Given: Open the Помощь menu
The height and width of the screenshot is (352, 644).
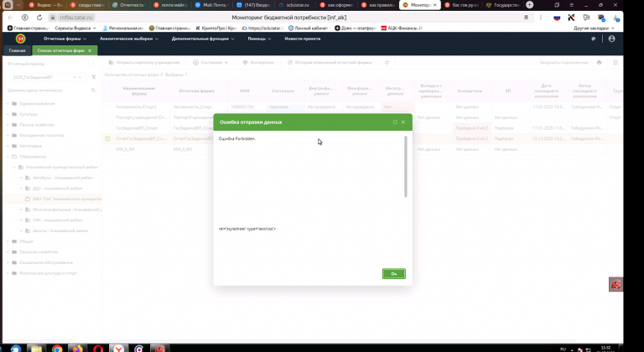Looking at the screenshot, I should coord(259,39).
